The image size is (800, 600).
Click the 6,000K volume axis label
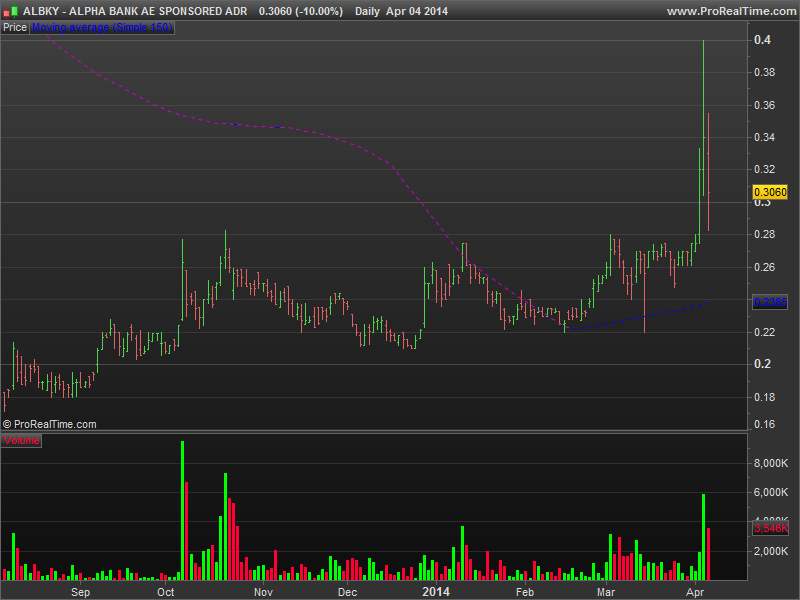click(x=771, y=492)
